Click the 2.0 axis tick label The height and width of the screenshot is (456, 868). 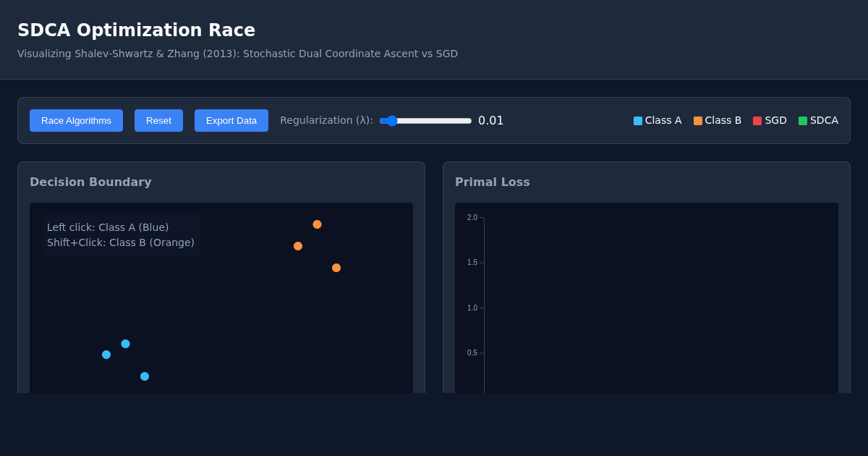coord(472,217)
